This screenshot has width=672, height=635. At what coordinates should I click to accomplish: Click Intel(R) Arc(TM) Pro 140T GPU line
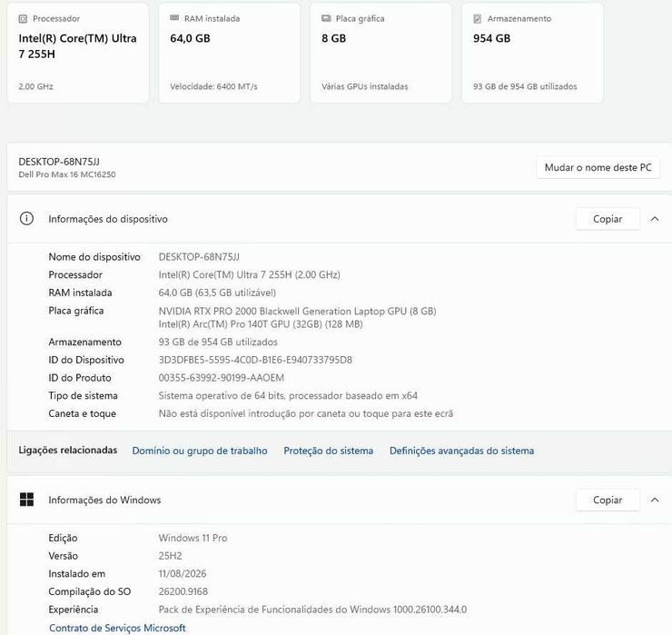[261, 324]
